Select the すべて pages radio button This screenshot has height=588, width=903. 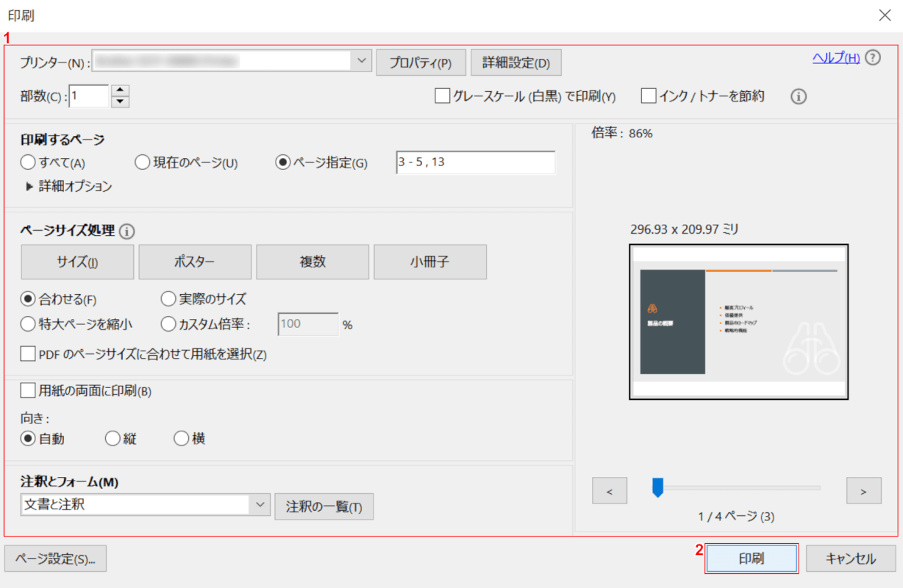pyautogui.click(x=28, y=162)
